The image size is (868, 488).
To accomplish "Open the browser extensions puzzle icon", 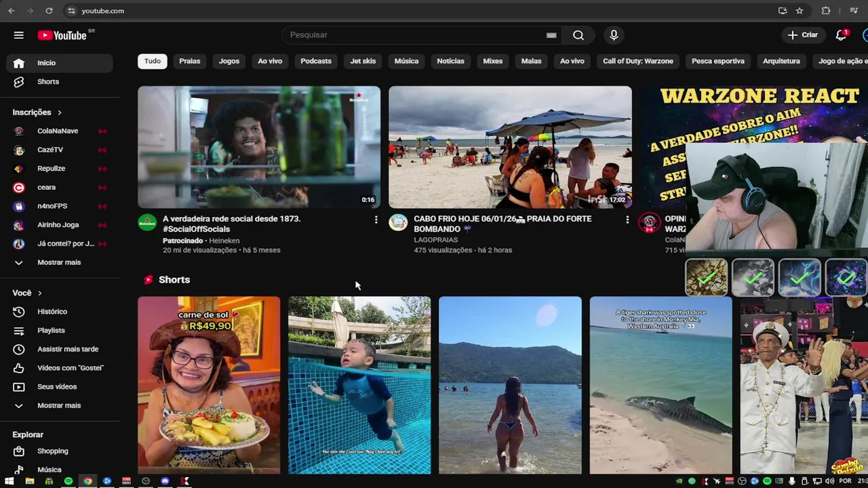I will coord(825,11).
